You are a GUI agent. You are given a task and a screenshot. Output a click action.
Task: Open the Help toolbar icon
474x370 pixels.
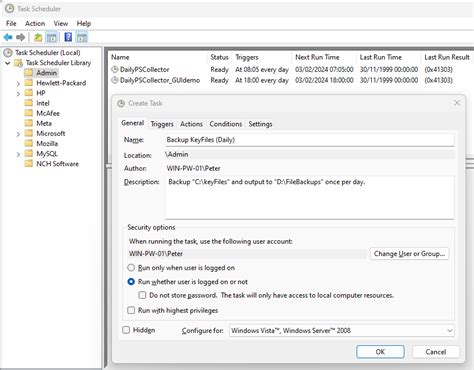(68, 37)
